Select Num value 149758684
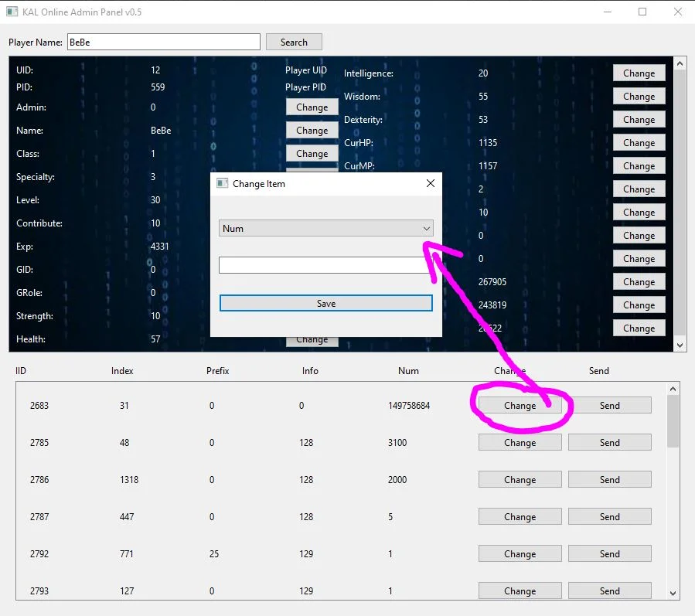 pyautogui.click(x=409, y=406)
